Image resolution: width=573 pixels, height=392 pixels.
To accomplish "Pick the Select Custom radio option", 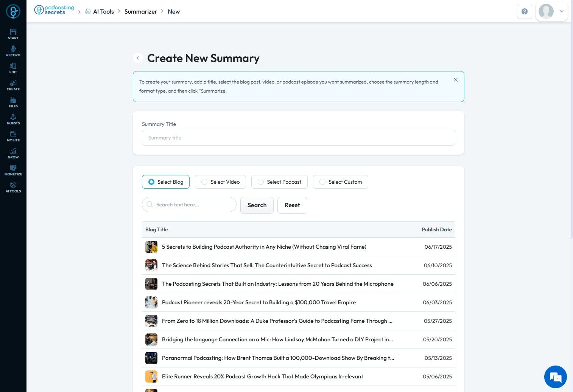I will pyautogui.click(x=322, y=182).
